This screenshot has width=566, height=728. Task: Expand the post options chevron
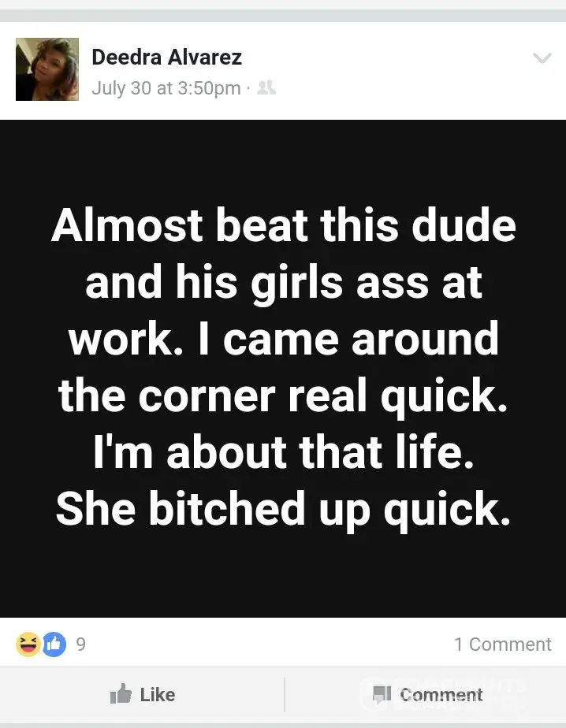point(542,58)
